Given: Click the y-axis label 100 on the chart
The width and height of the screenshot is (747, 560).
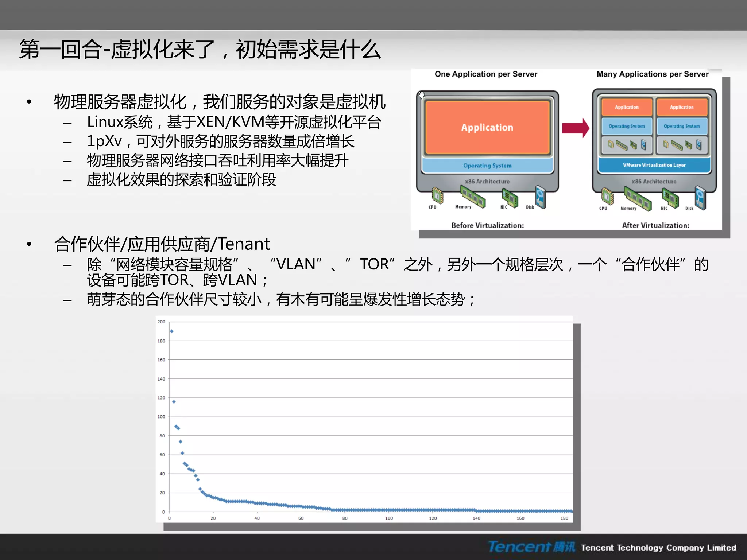Looking at the screenshot, I should click(161, 417).
